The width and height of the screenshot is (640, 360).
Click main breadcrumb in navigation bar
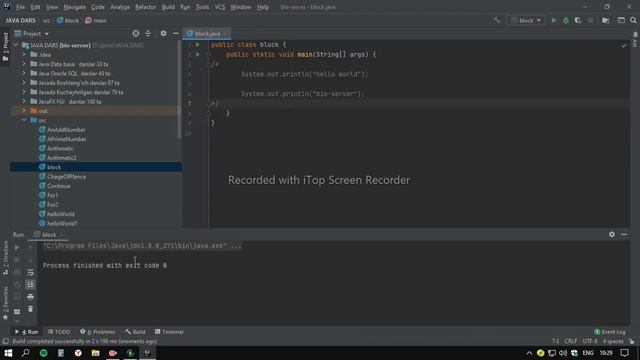pos(96,20)
